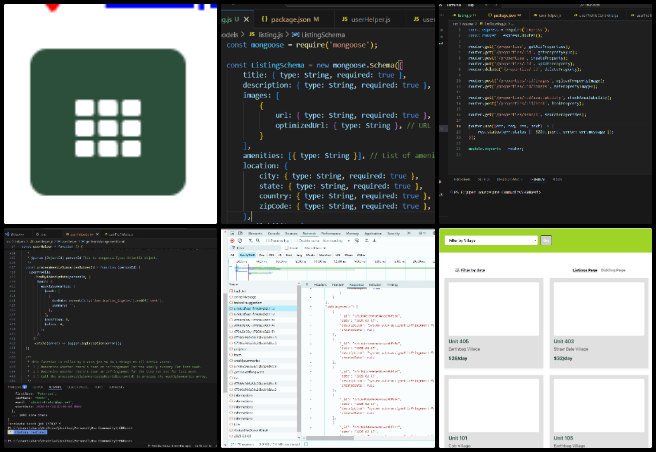Open the Filter by Village dropdown
Viewport: 656px width, 452px height.
491,241
